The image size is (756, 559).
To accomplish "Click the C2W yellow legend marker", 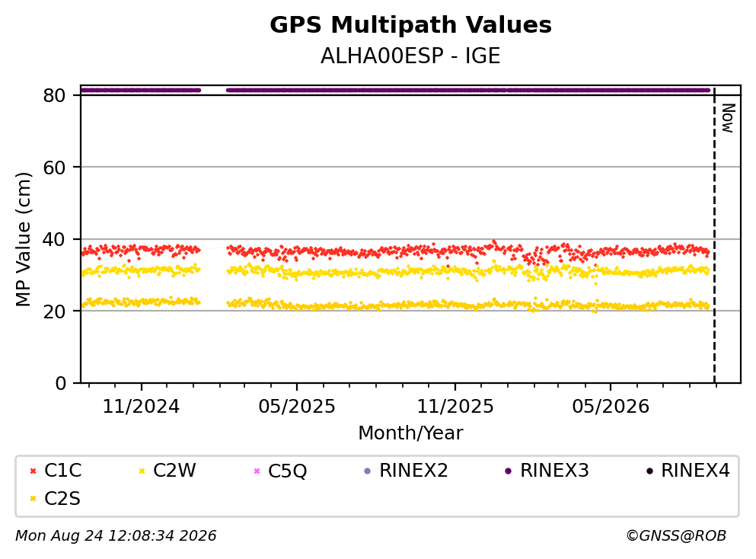I will click(x=142, y=471).
